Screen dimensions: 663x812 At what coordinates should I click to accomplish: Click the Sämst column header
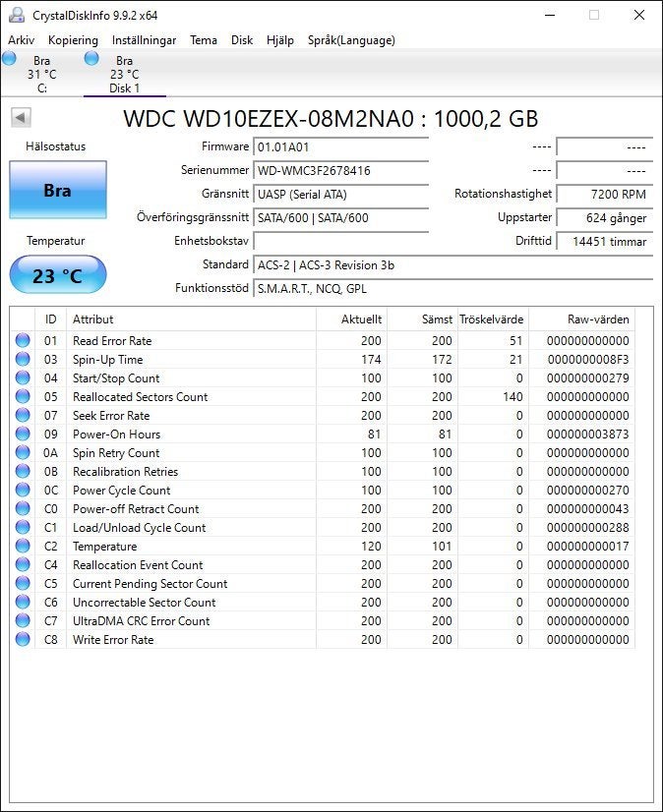pyautogui.click(x=422, y=319)
